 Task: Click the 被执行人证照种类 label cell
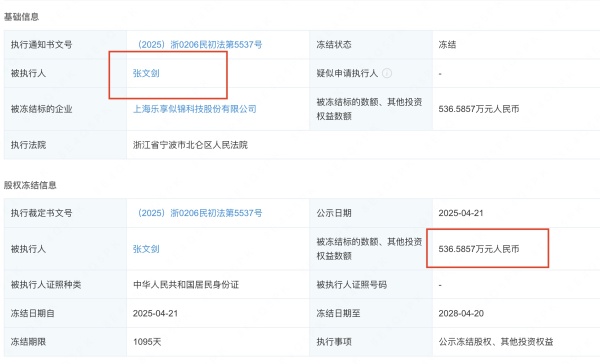(65, 284)
